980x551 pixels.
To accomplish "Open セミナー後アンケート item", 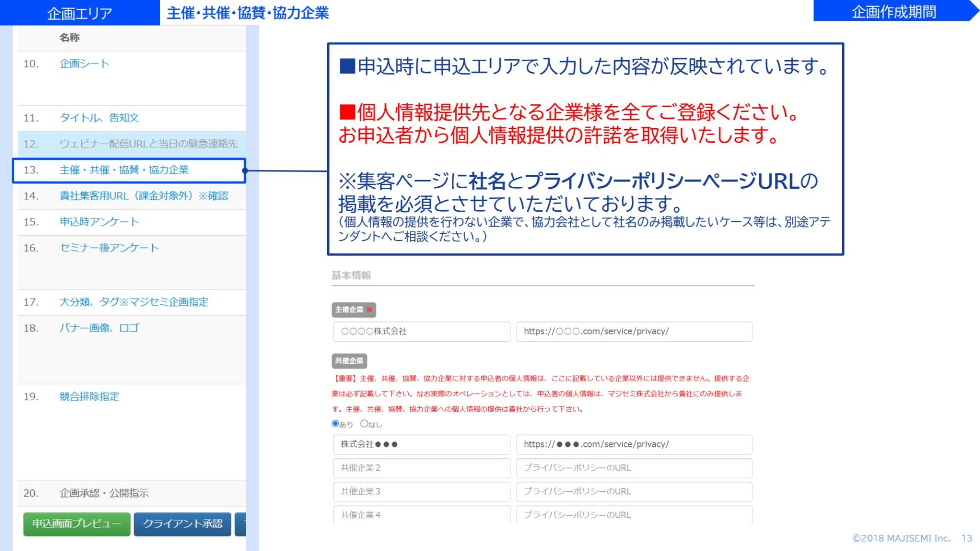I will [x=109, y=248].
